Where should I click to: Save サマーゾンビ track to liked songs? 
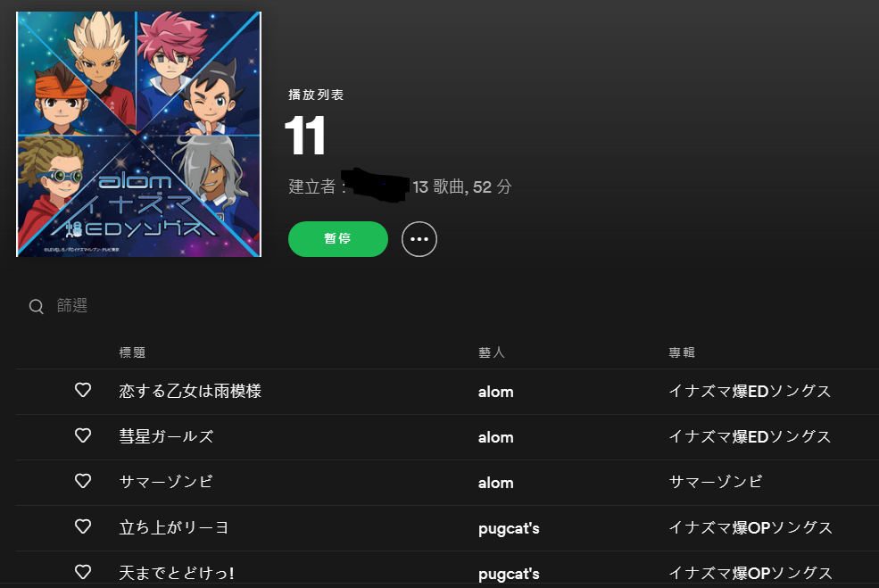pyautogui.click(x=83, y=481)
